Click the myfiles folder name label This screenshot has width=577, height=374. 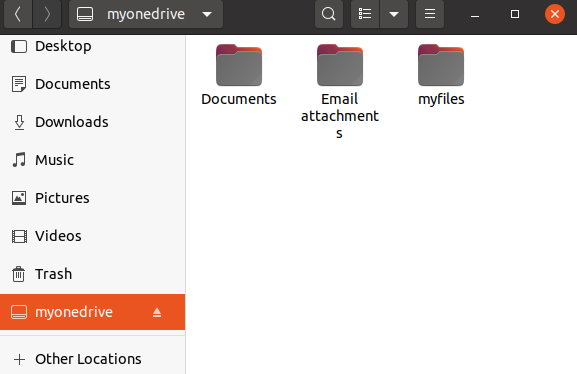click(x=441, y=99)
